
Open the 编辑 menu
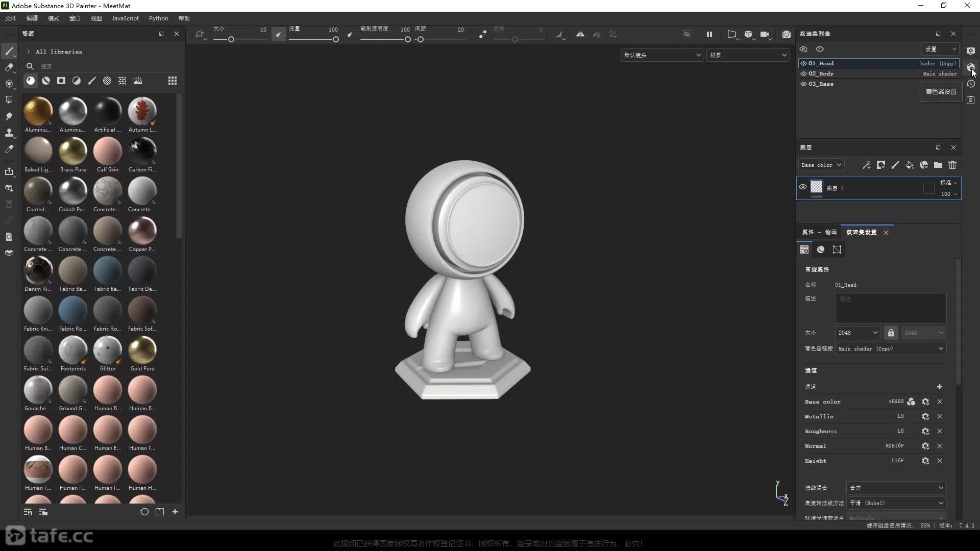click(32, 18)
